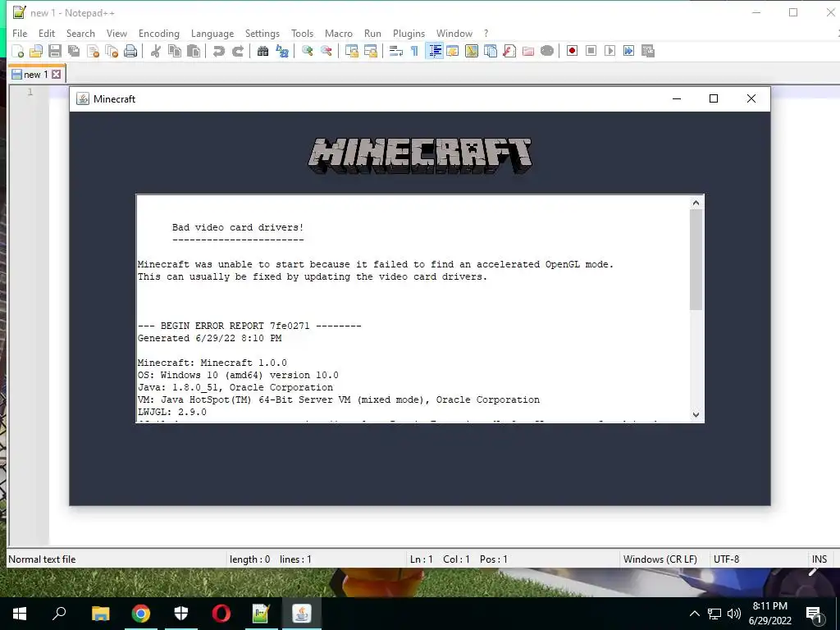Open File Explorer from the taskbar

click(100, 614)
